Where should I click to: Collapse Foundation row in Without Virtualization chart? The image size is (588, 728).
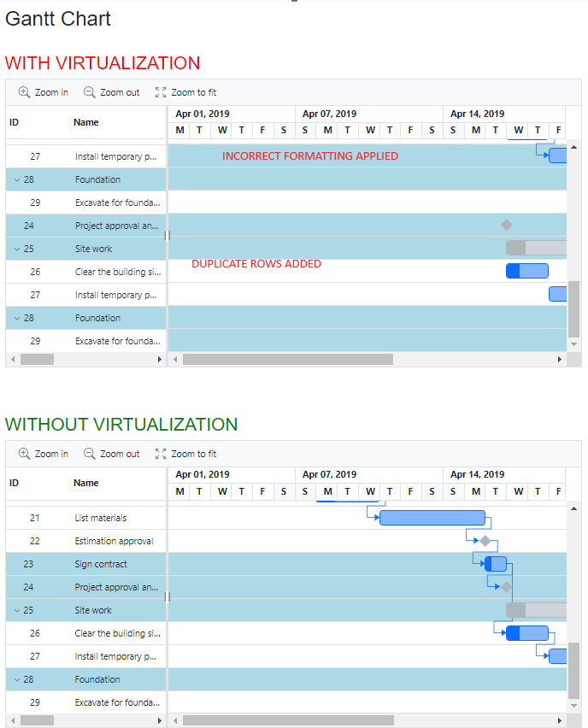pyautogui.click(x=17, y=679)
